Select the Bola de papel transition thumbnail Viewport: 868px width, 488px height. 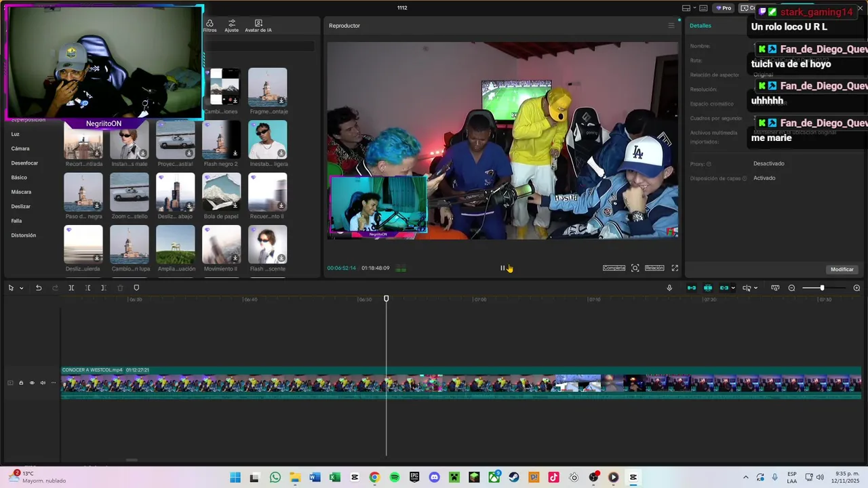pyautogui.click(x=221, y=192)
